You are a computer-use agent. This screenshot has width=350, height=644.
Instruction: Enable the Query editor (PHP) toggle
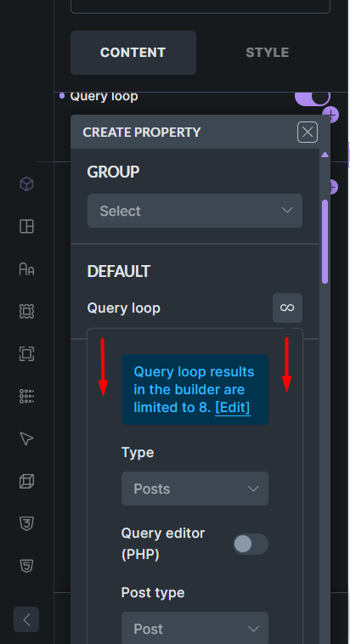click(250, 545)
